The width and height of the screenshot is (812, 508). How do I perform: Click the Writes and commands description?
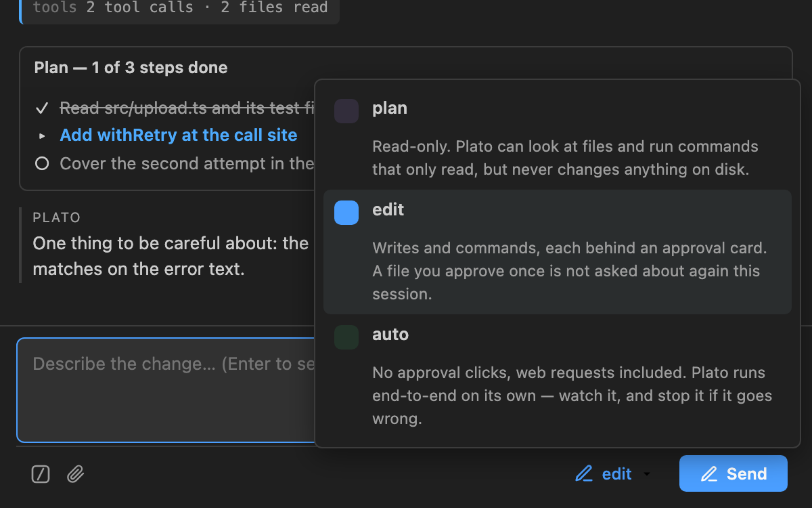pos(570,271)
